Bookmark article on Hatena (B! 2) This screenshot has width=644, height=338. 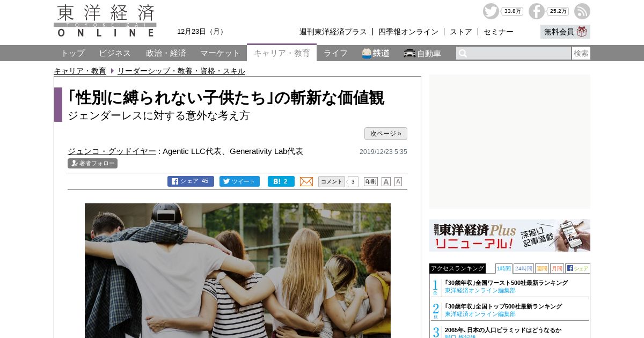(x=281, y=181)
